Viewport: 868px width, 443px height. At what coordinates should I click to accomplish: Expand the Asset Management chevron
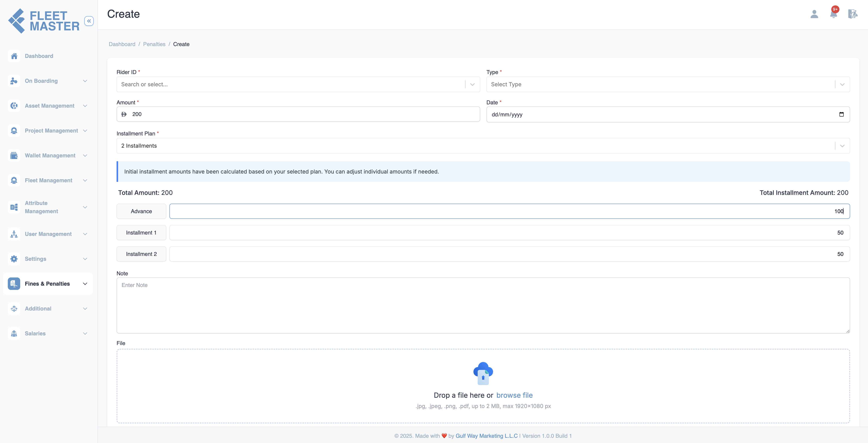(85, 106)
